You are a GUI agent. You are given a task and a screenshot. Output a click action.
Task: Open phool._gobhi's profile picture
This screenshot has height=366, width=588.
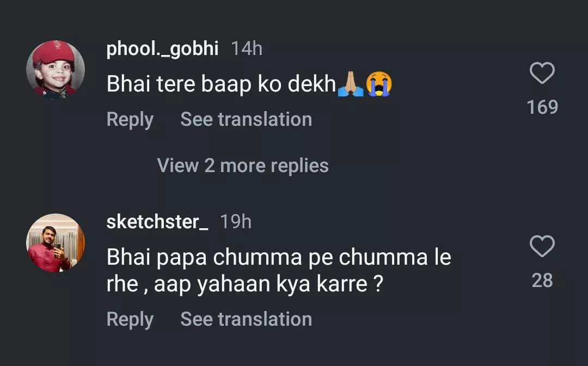tap(56, 69)
